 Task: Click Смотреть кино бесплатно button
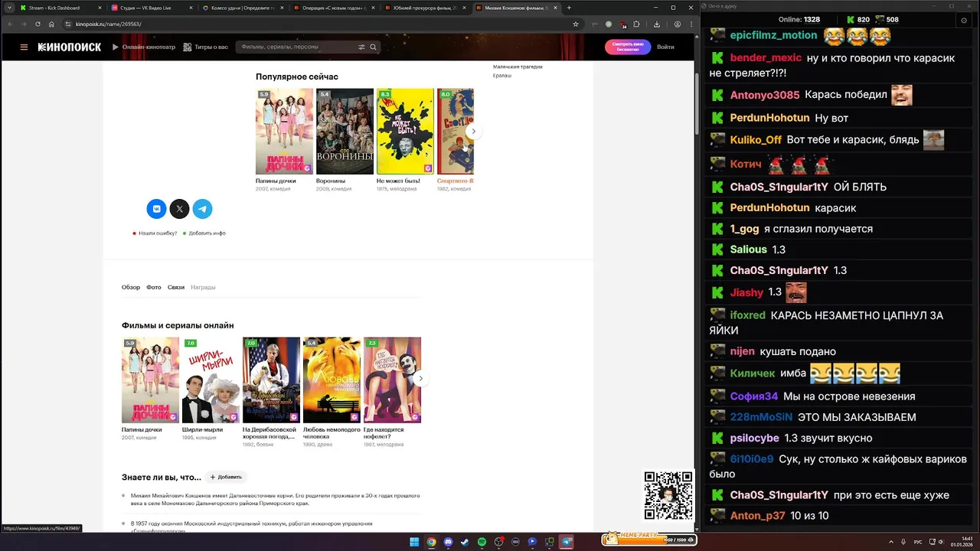[x=628, y=47]
